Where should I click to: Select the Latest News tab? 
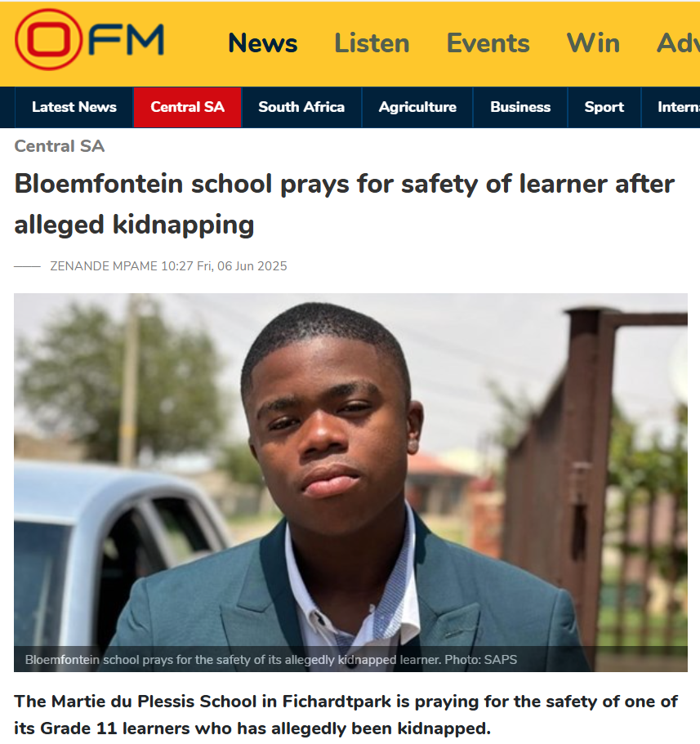pos(74,107)
